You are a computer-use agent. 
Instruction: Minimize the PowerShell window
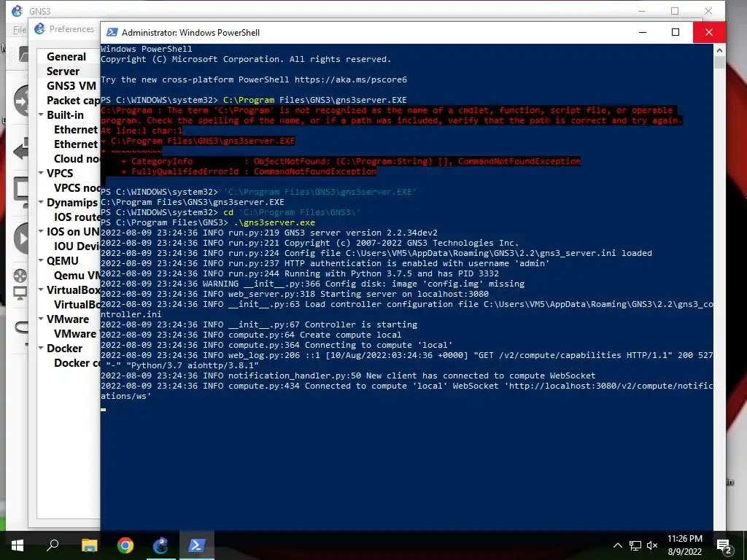pyautogui.click(x=643, y=32)
